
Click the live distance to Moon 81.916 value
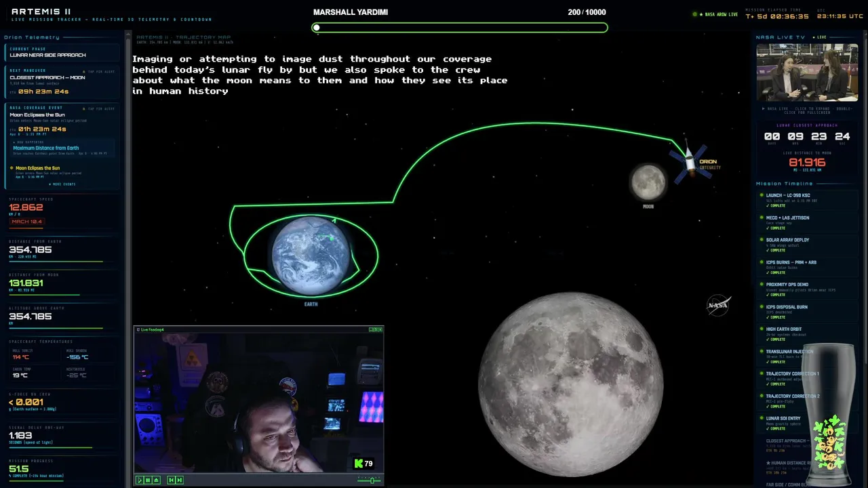(x=807, y=163)
